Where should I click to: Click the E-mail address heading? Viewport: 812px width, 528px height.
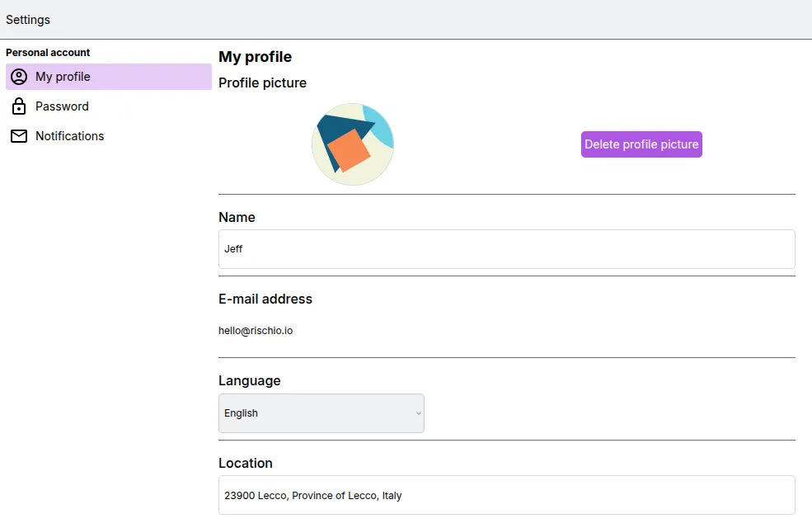coord(265,299)
